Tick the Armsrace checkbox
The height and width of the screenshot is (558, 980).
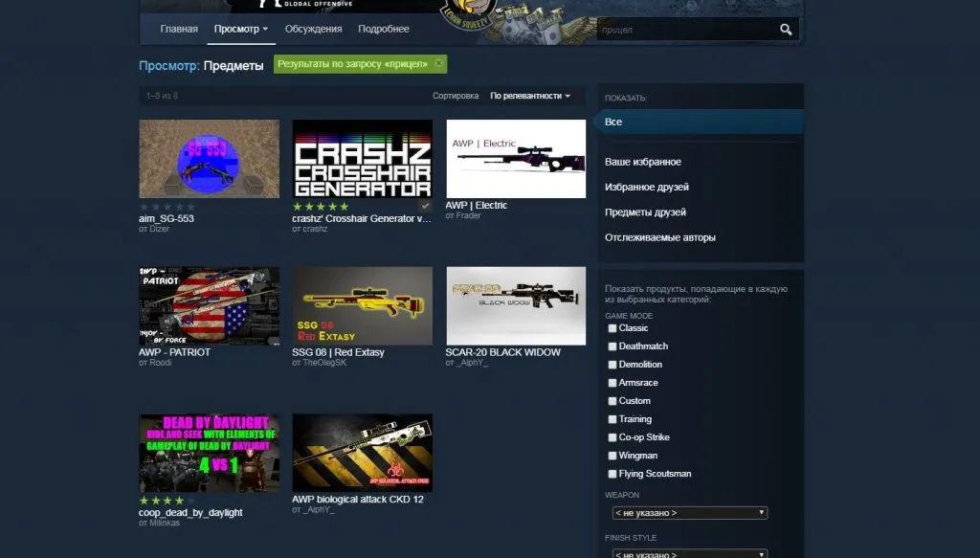click(612, 383)
